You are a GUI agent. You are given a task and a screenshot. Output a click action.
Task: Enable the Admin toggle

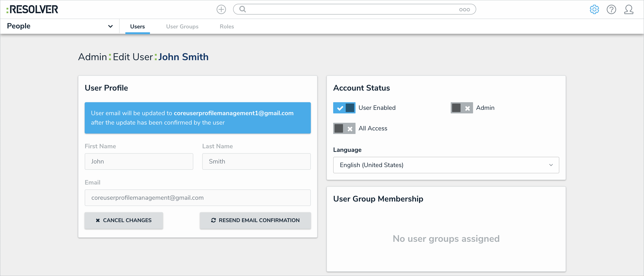[461, 108]
